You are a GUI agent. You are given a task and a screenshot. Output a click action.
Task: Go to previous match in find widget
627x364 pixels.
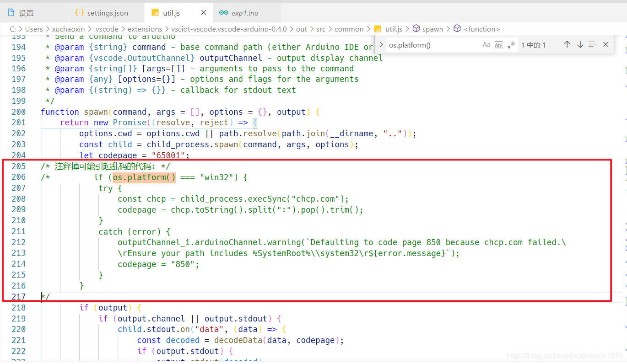coord(567,45)
